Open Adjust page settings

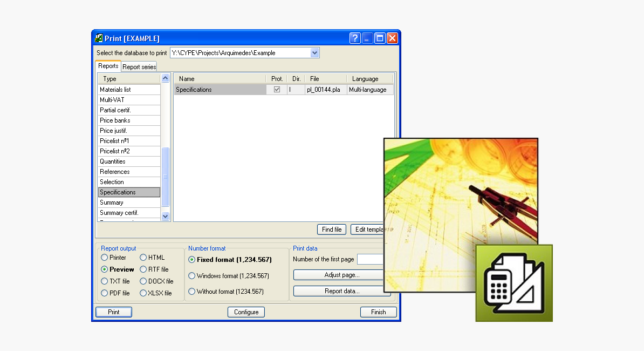point(338,275)
